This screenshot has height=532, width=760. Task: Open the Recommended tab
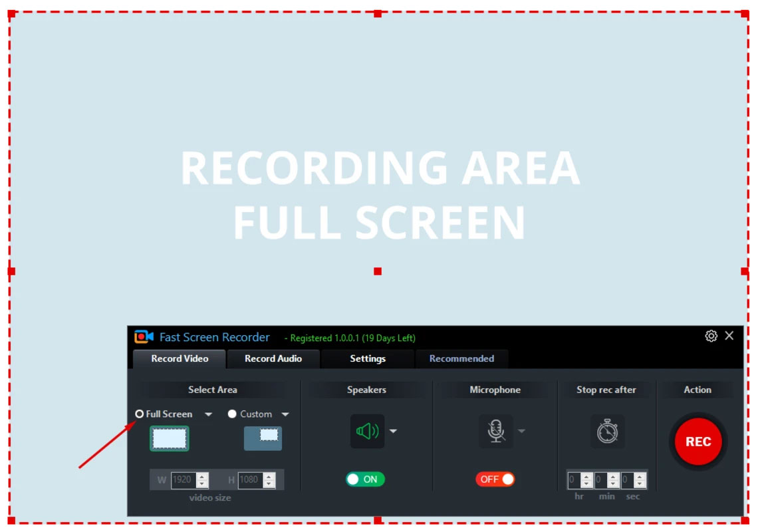coord(461,358)
